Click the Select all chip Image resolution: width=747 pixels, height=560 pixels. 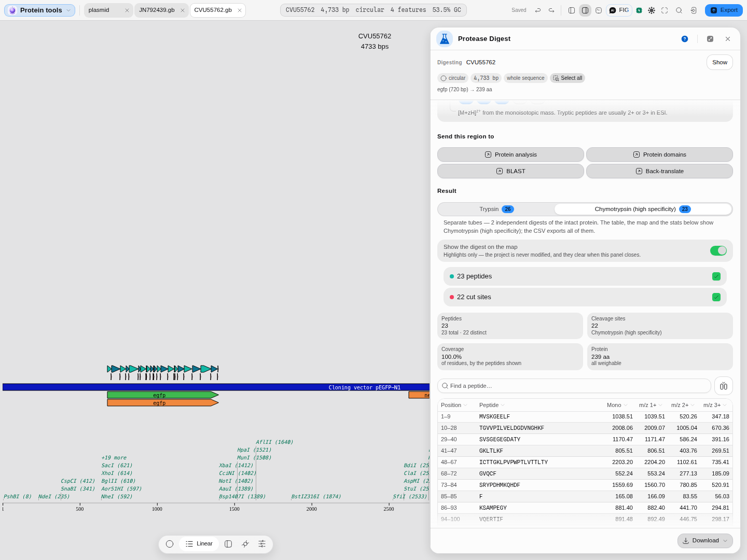pyautogui.click(x=568, y=78)
